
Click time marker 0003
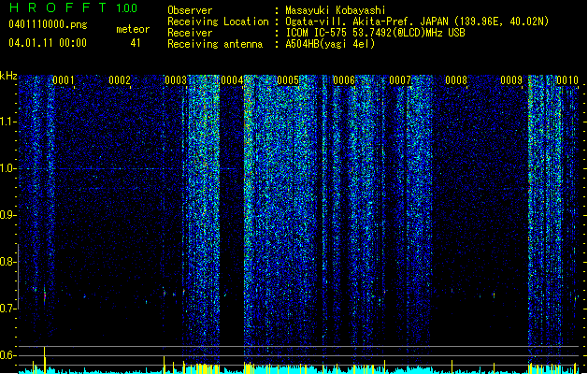coord(176,80)
